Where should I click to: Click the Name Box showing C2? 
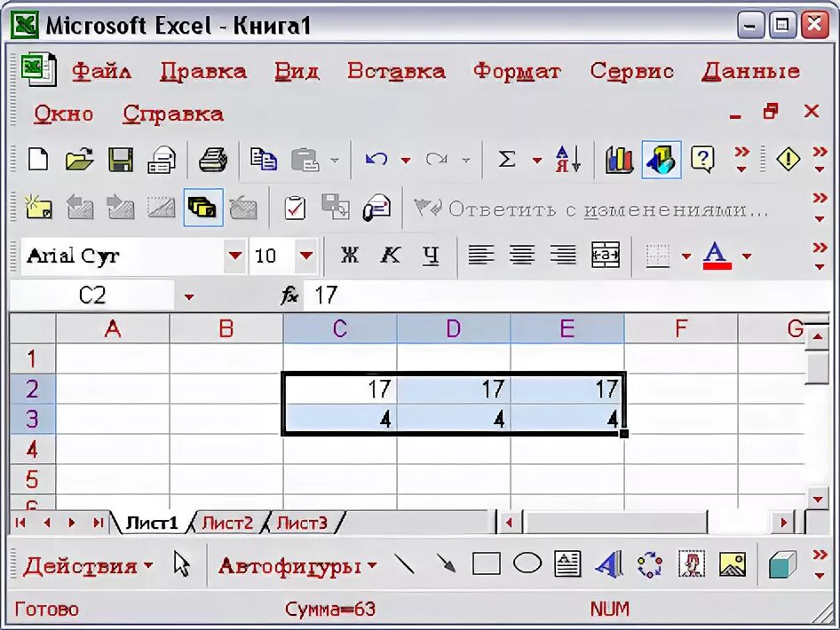click(92, 295)
